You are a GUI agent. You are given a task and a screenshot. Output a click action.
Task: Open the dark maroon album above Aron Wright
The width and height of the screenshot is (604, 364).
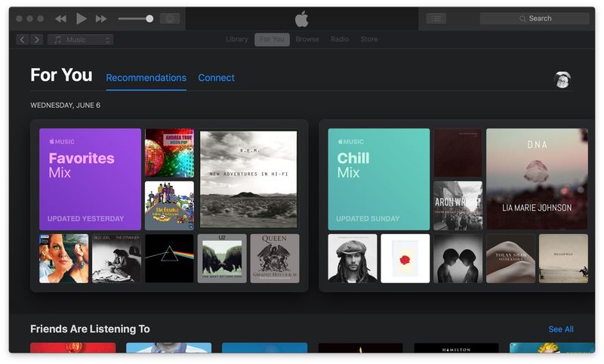[458, 153]
